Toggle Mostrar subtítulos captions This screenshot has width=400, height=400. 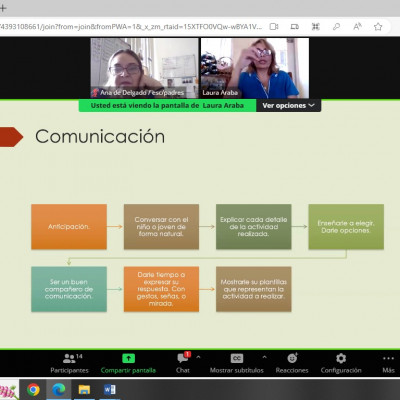point(237,363)
